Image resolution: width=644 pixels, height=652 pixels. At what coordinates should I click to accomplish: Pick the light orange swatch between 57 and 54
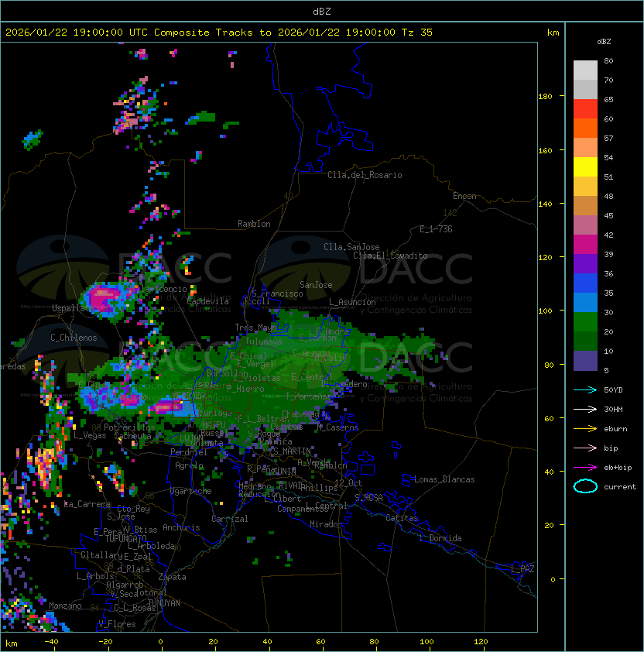click(585, 148)
